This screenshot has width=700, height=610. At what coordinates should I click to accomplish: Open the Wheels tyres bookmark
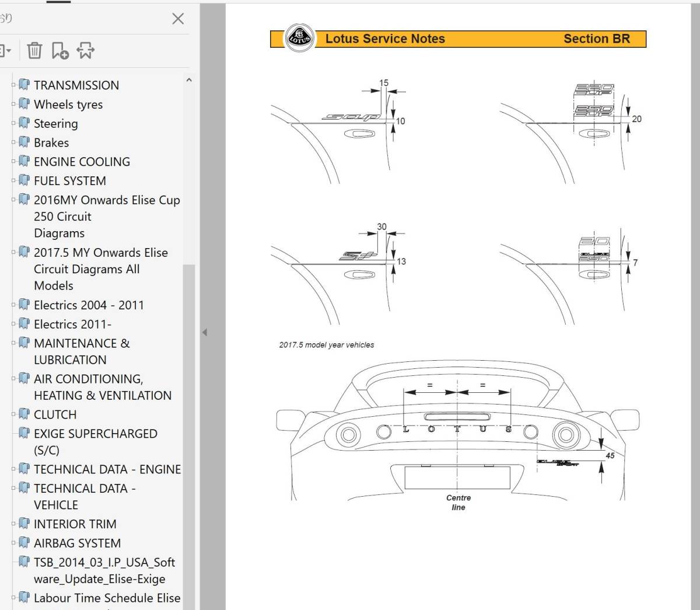pos(68,104)
